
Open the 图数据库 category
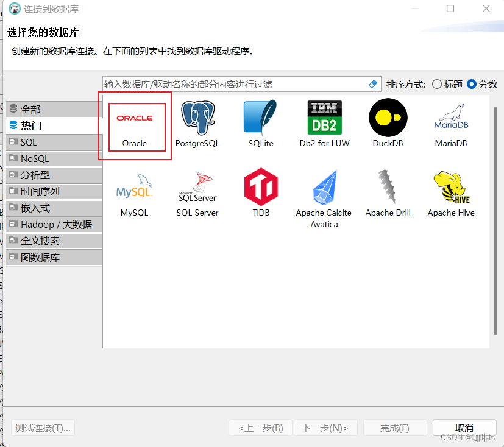[54, 258]
